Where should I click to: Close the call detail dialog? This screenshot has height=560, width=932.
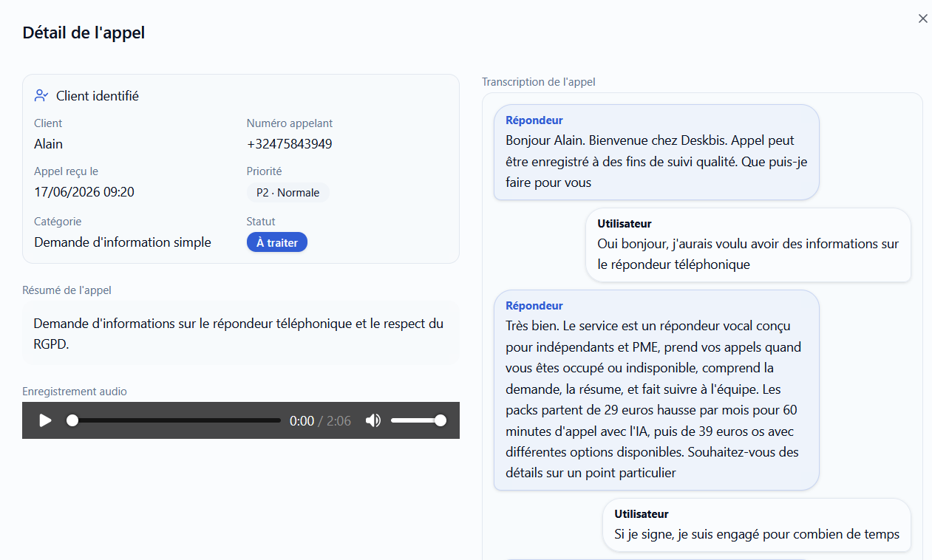922,18
